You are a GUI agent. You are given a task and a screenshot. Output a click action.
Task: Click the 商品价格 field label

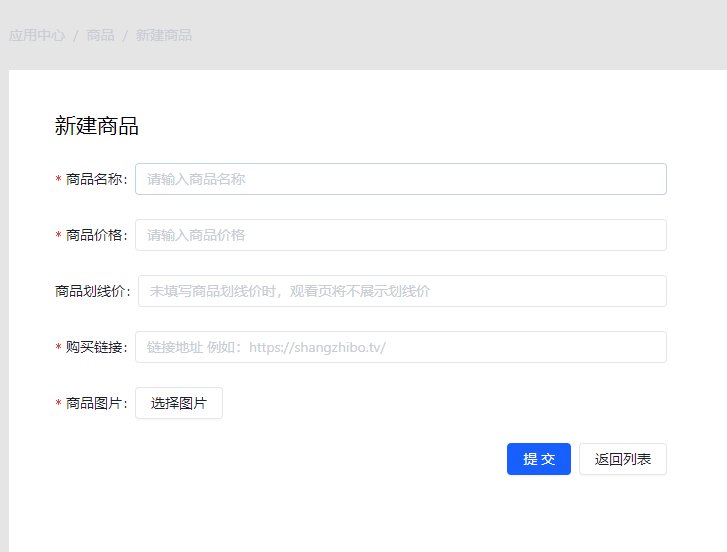96,235
